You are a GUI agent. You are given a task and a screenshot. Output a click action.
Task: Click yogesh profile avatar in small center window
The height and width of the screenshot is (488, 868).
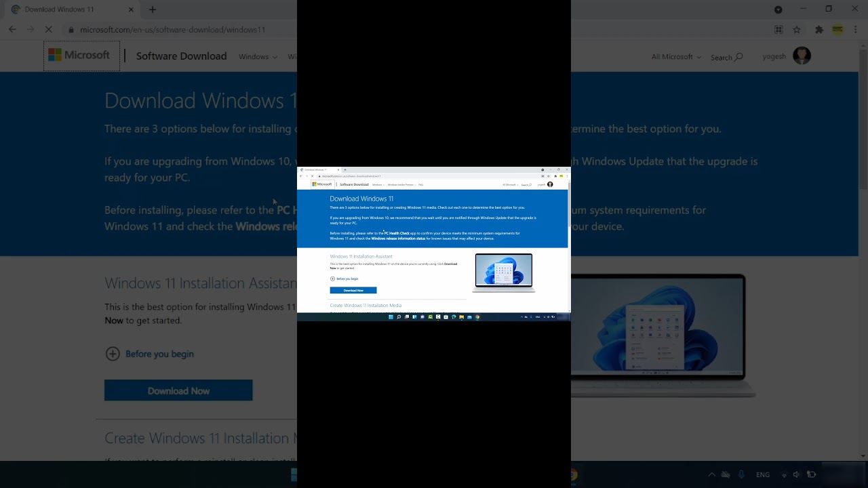pos(550,184)
